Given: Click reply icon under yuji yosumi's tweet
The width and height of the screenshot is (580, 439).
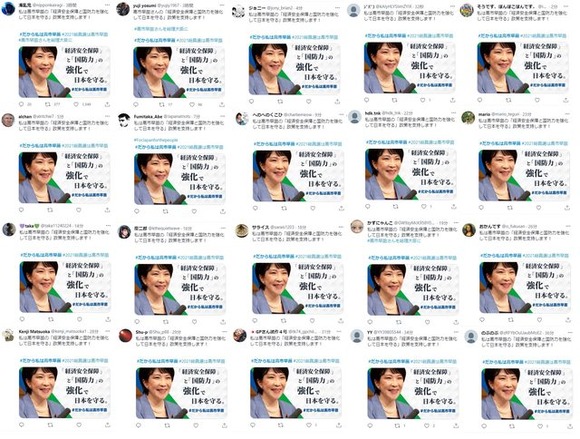Looking at the screenshot, I should tap(136, 105).
